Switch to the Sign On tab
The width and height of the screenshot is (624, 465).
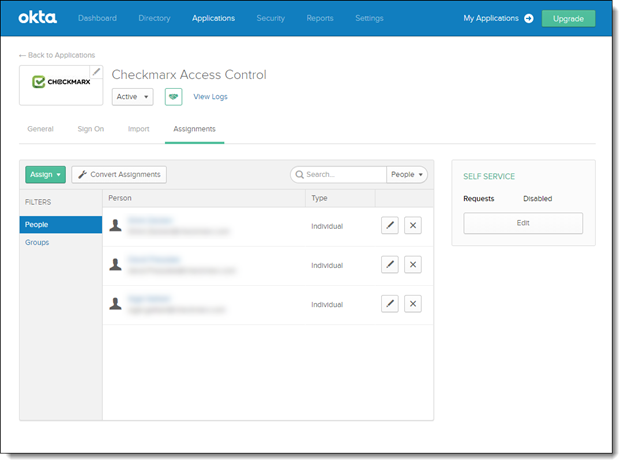click(x=91, y=129)
